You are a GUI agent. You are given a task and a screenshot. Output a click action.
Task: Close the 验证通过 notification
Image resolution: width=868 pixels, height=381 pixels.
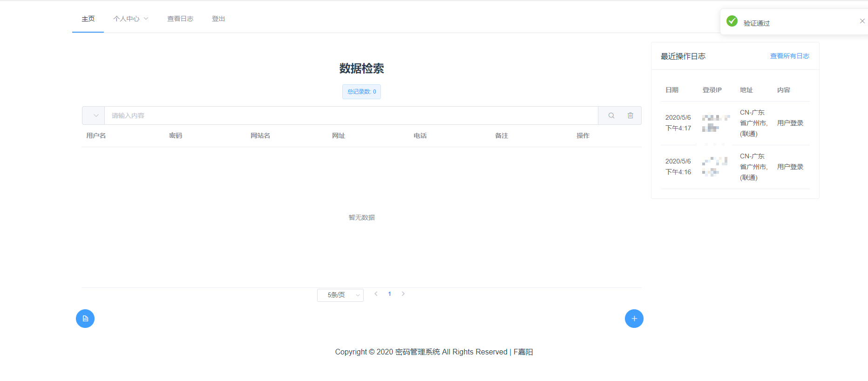[862, 21]
